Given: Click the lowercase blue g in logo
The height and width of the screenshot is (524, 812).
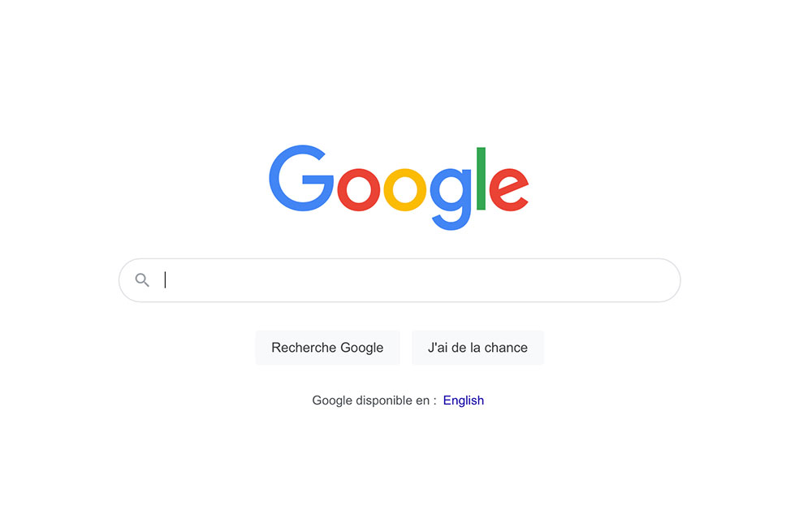Looking at the screenshot, I should click(451, 198).
